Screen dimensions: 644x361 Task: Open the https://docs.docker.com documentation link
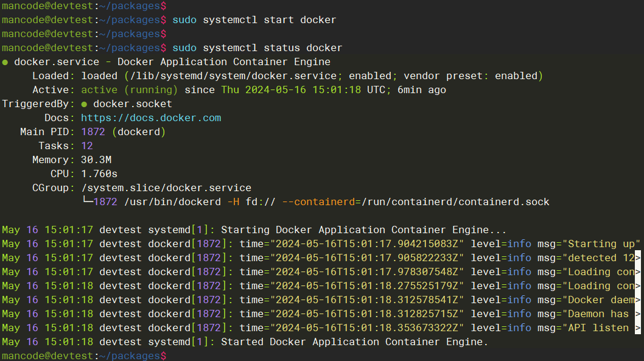pos(151,117)
